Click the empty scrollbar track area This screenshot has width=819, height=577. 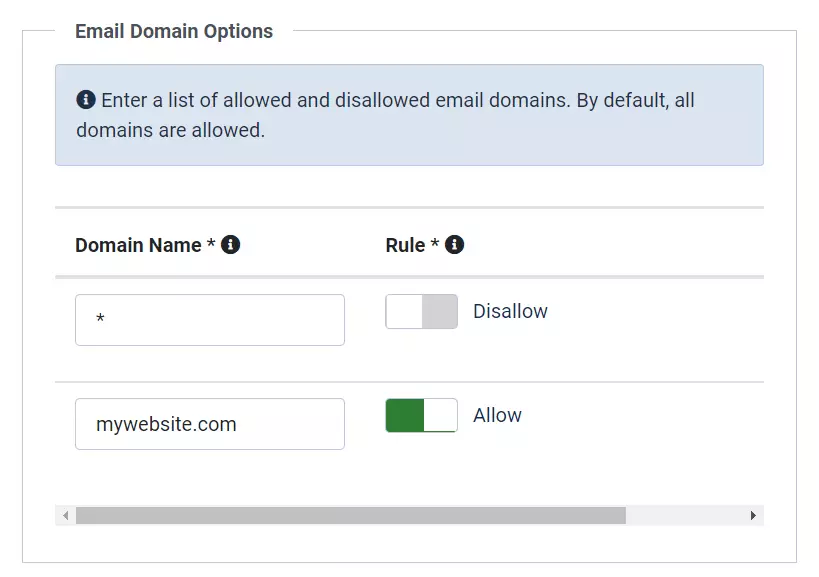(690, 515)
